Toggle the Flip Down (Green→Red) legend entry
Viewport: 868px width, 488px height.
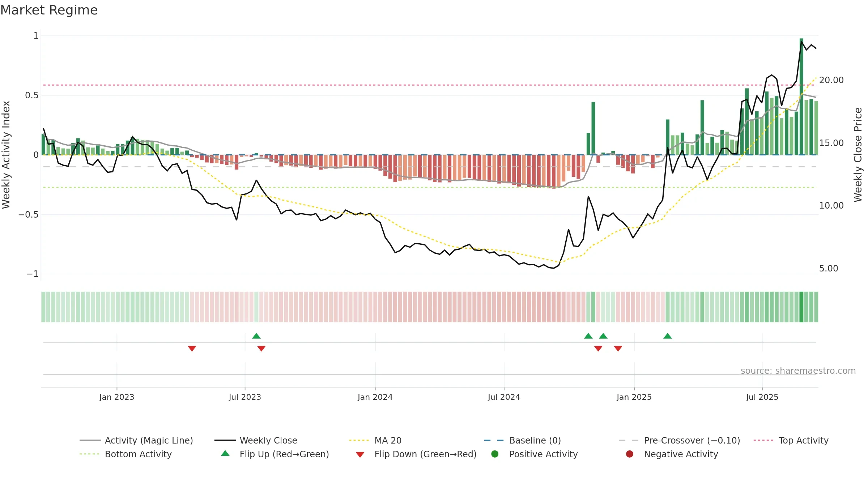pyautogui.click(x=416, y=454)
